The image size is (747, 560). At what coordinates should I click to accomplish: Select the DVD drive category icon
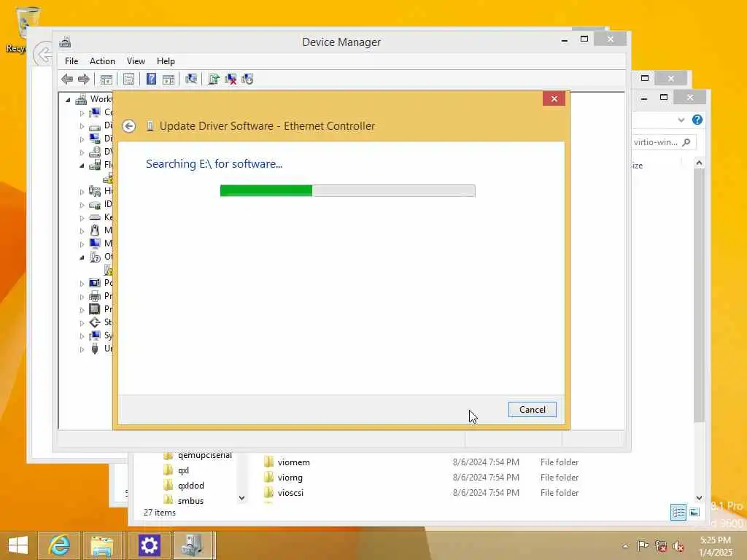coord(95,152)
